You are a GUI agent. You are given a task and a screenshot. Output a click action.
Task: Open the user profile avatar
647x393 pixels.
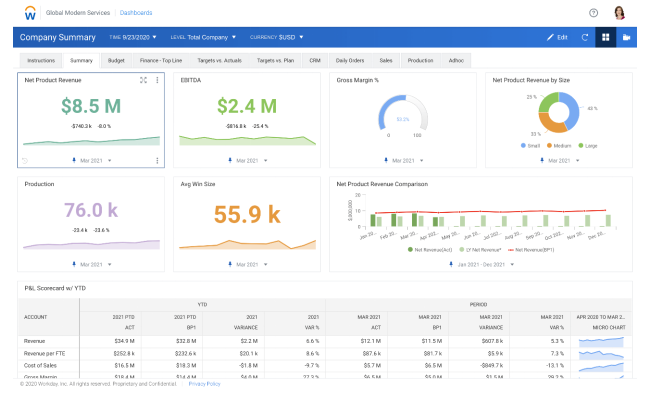click(619, 13)
